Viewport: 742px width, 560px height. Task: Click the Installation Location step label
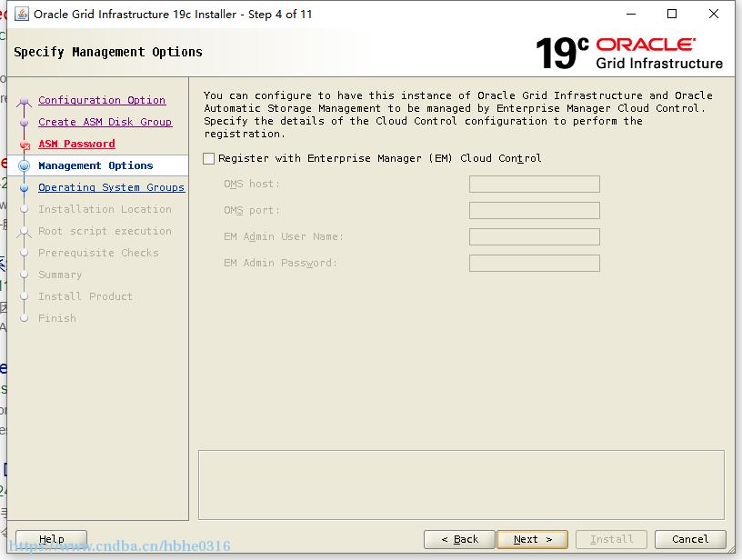[105, 209]
